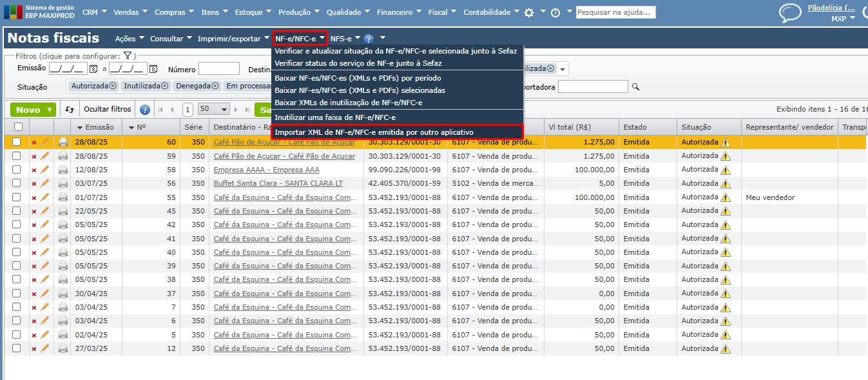
Task: Open Buffet Santa Clara recipient link
Action: tap(278, 184)
